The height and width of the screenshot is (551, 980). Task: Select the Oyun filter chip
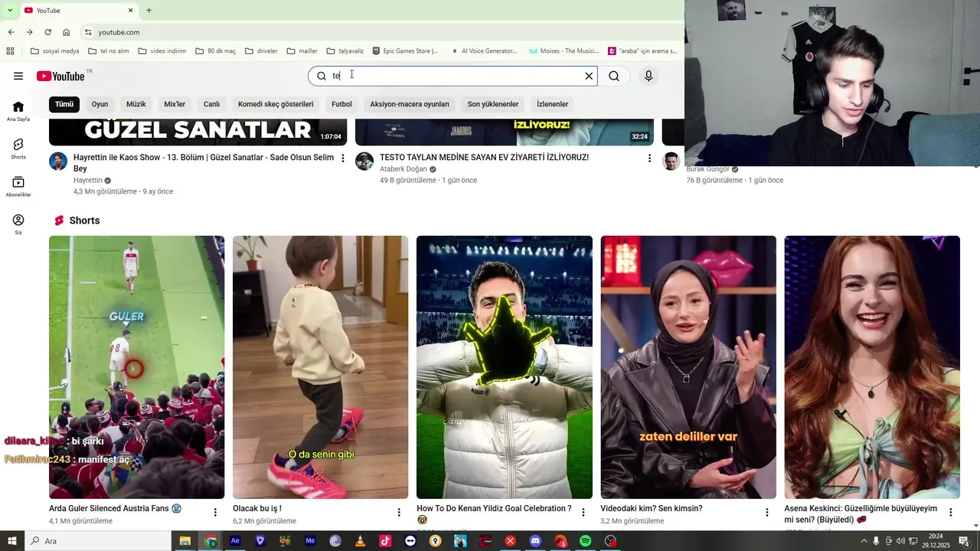click(x=100, y=104)
